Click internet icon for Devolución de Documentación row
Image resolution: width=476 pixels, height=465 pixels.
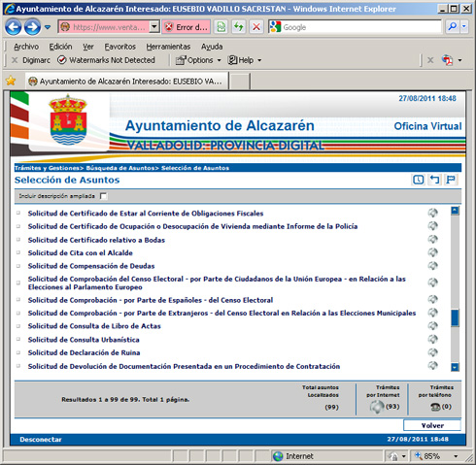click(433, 365)
